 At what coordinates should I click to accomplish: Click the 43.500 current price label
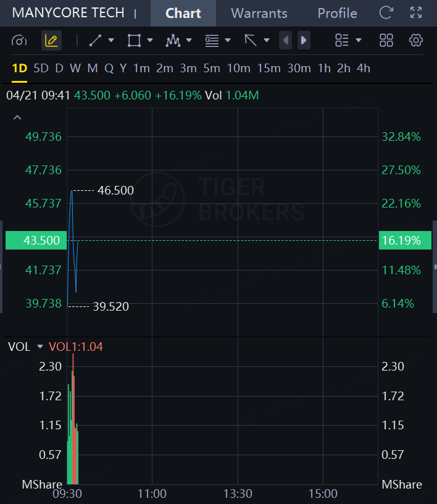coord(36,240)
